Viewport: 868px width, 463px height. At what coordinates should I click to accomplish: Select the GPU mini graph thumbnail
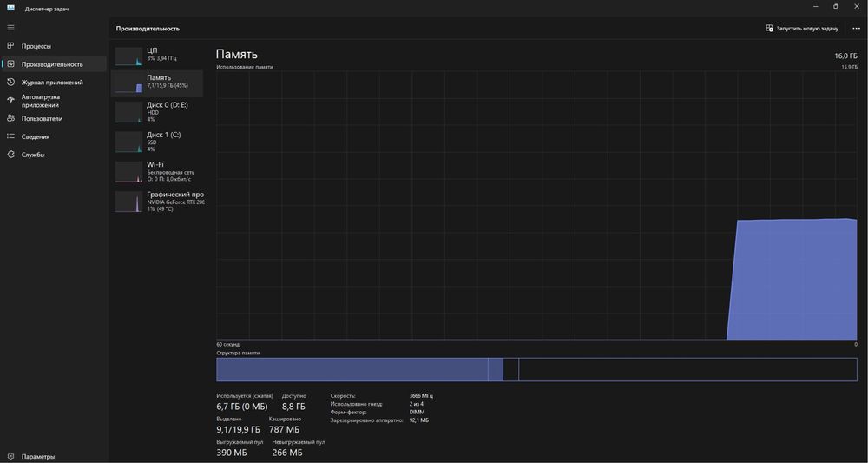pyautogui.click(x=128, y=202)
